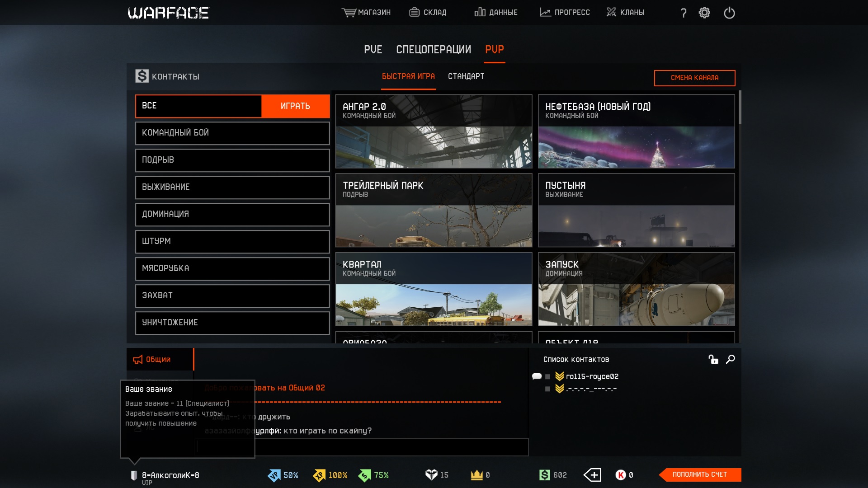
Task: Click the unlock padlock icon in contacts
Action: point(713,359)
